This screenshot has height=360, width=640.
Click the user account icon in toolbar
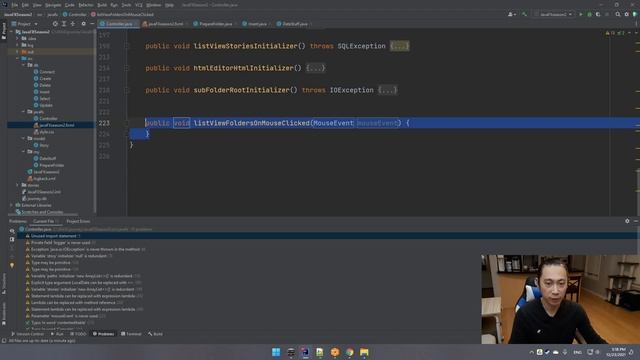click(x=511, y=14)
